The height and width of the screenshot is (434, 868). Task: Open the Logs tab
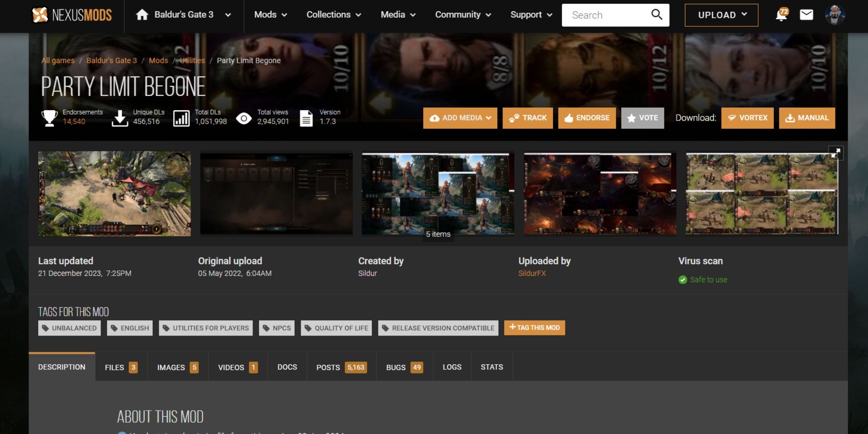[452, 367]
